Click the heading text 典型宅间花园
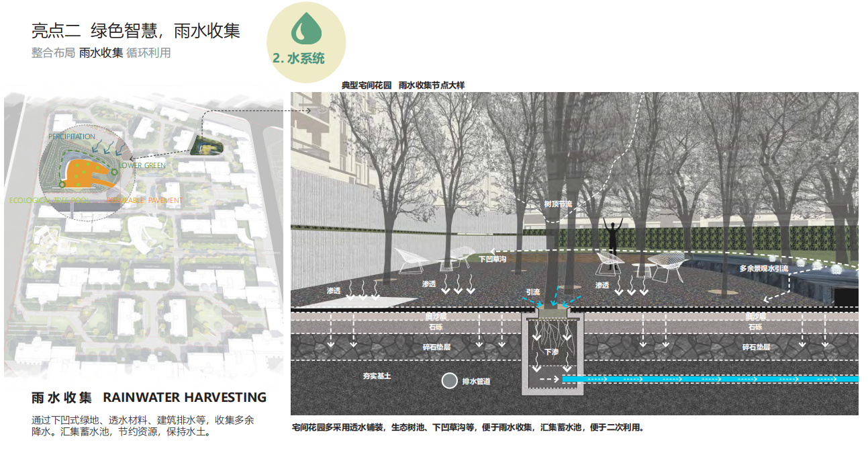The image size is (868, 461). pos(367,85)
